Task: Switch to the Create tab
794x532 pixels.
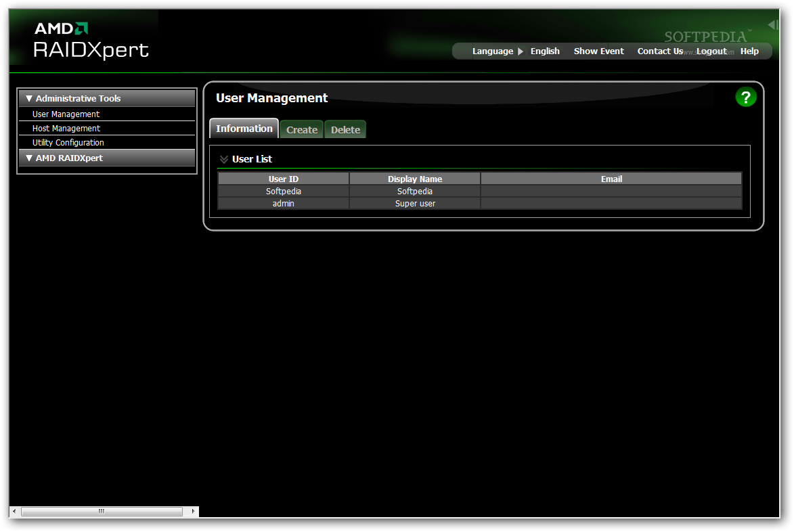Action: [x=302, y=129]
